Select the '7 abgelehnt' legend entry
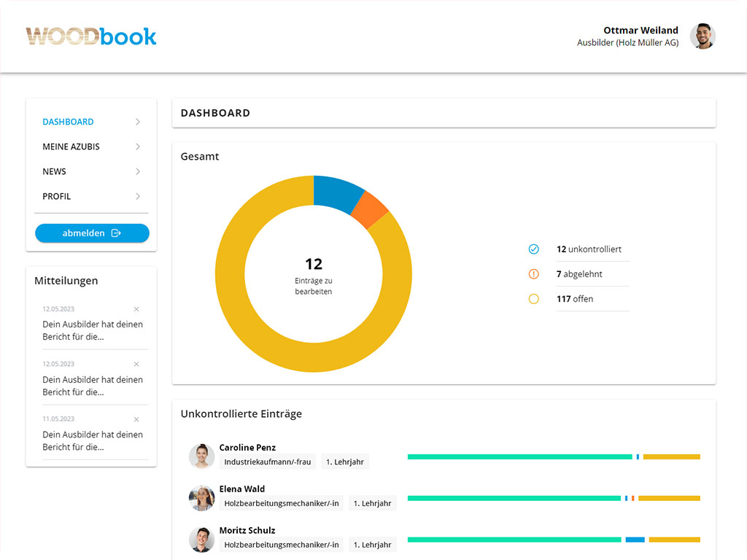 (x=578, y=274)
